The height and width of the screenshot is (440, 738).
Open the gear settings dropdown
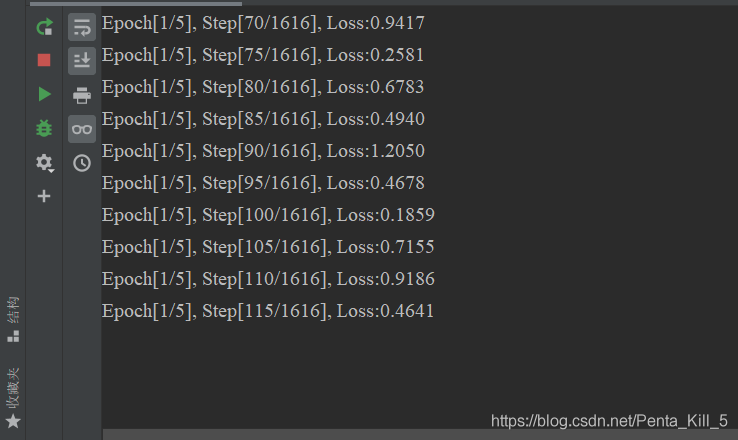point(44,162)
